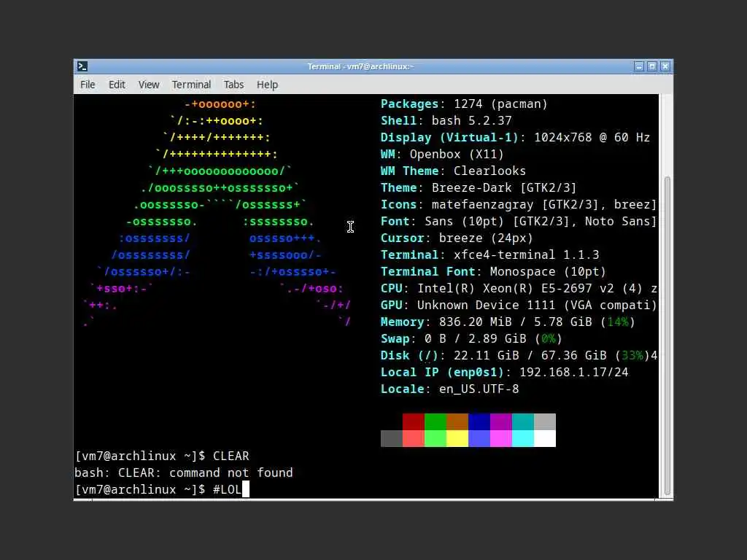
Task: Open the File menu
Action: pos(88,85)
